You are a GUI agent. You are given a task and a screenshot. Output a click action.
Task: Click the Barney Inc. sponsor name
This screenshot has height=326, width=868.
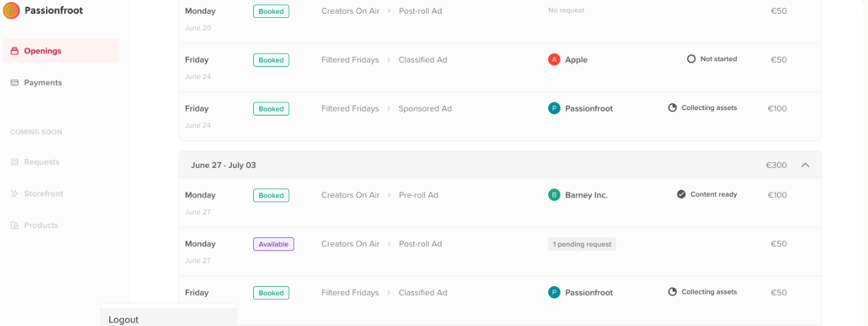(x=586, y=195)
